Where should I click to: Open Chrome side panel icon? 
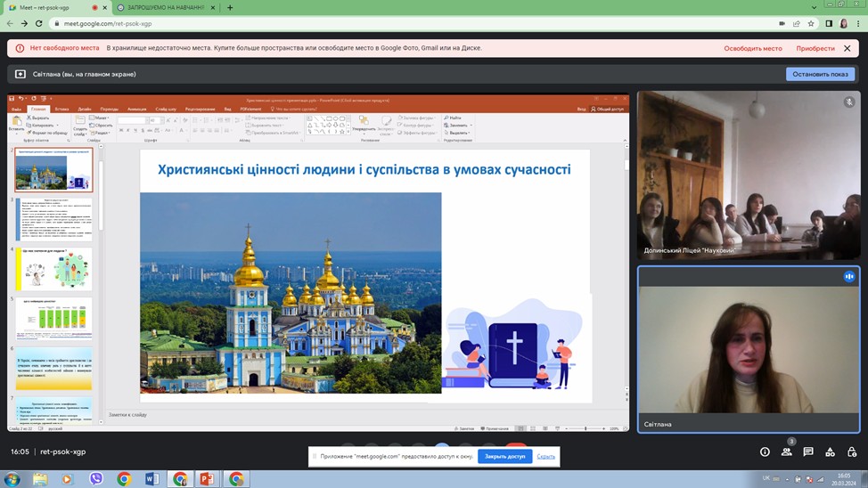click(829, 23)
